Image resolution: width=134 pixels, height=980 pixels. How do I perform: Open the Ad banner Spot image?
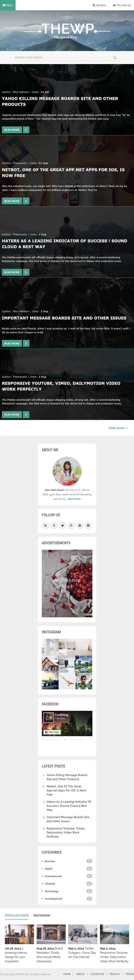click(x=67, y=583)
